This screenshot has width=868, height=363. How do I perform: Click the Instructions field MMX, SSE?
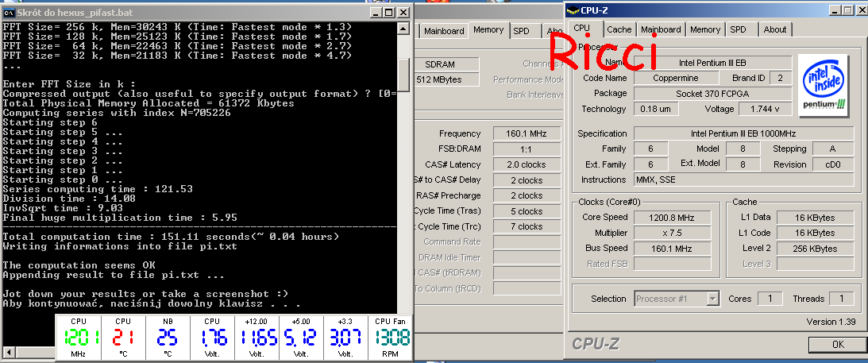point(743,180)
